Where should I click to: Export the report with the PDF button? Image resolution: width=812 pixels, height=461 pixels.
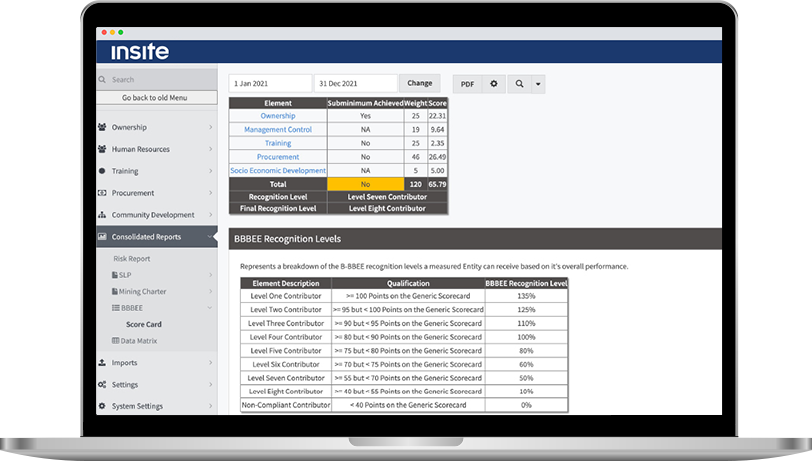(466, 84)
